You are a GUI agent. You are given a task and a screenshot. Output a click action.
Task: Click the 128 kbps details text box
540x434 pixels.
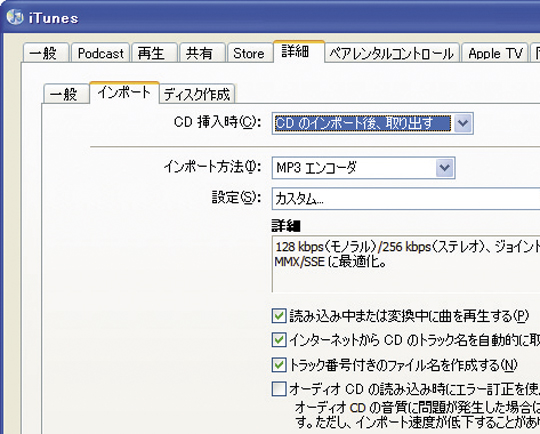point(406,264)
